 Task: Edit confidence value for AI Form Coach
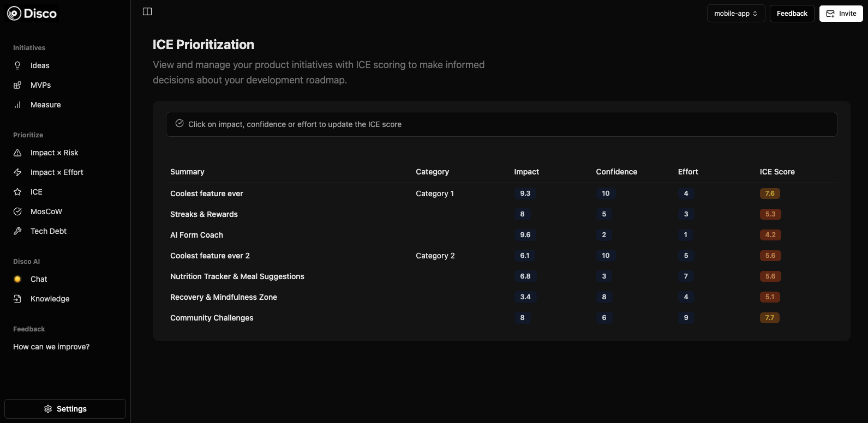coord(604,235)
